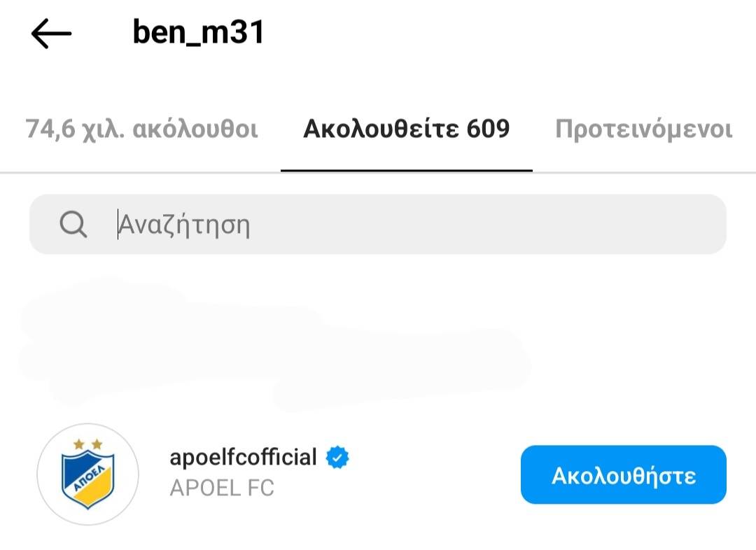
Task: Click the magnifying glass search icon
Action: click(x=73, y=225)
